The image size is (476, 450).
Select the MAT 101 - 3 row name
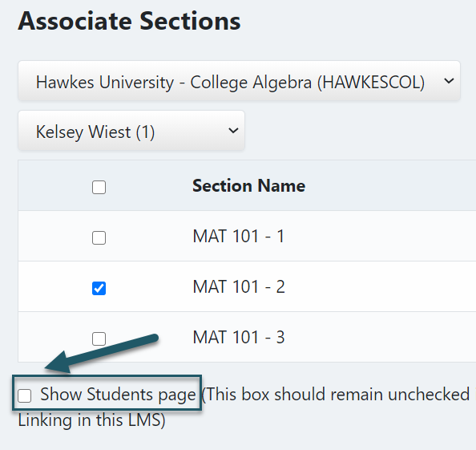(x=239, y=337)
